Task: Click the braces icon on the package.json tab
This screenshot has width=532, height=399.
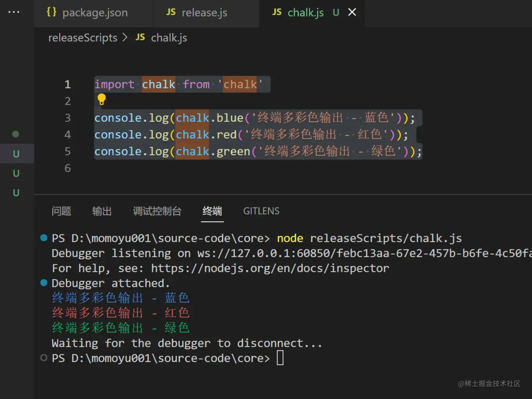Action: [51, 12]
